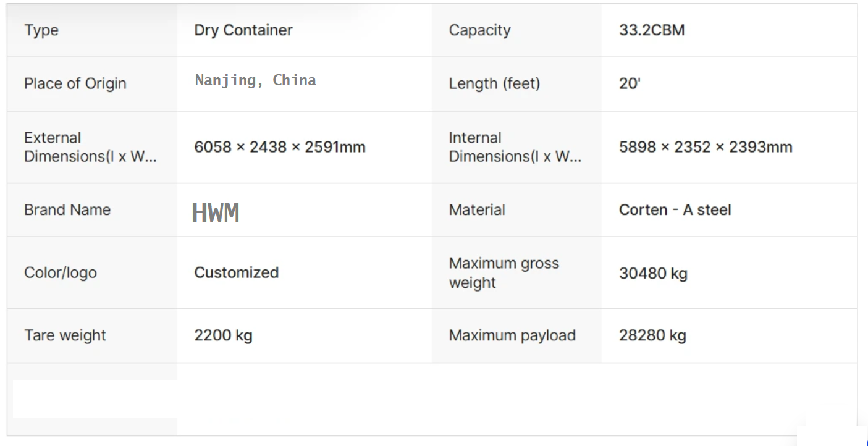Select the 33.2CBM capacity value
Viewport: 868px width, 446px height.
[652, 30]
